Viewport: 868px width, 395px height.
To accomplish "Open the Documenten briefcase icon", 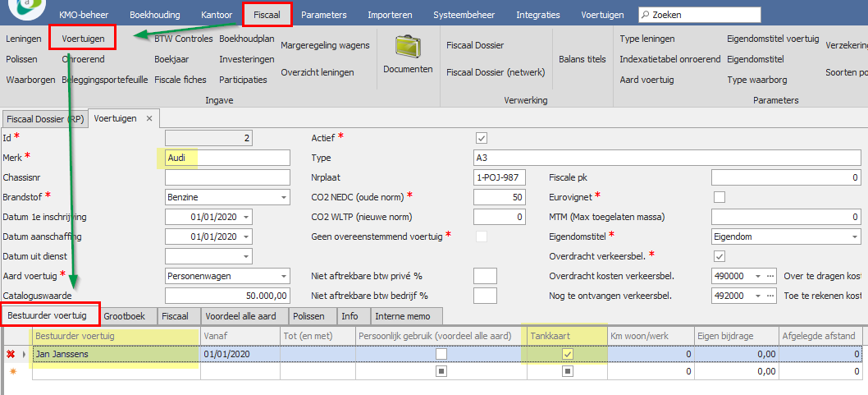I will 407,50.
